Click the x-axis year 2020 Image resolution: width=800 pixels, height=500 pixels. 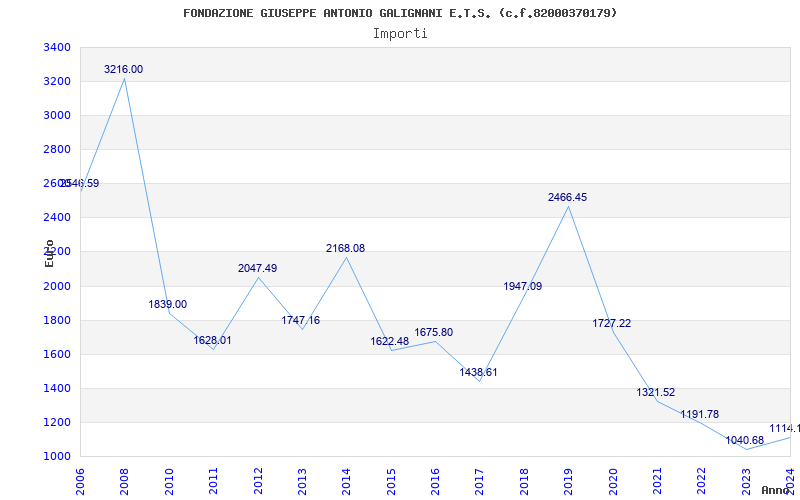[613, 481]
